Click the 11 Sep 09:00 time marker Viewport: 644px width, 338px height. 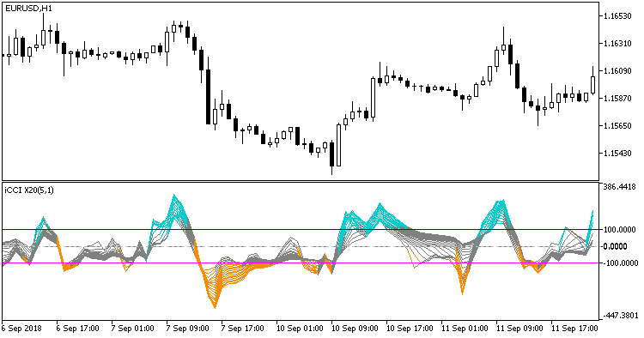click(519, 329)
